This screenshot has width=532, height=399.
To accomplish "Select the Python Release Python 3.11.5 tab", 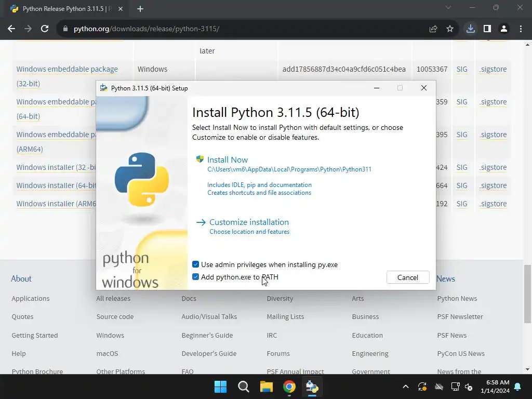I will point(66,9).
